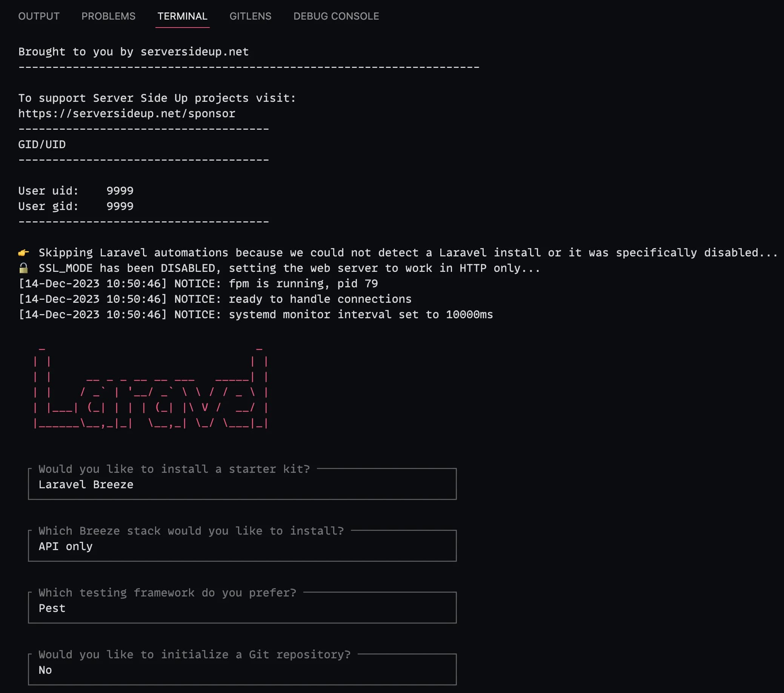Click the No answer for Git repository

[x=45, y=670]
